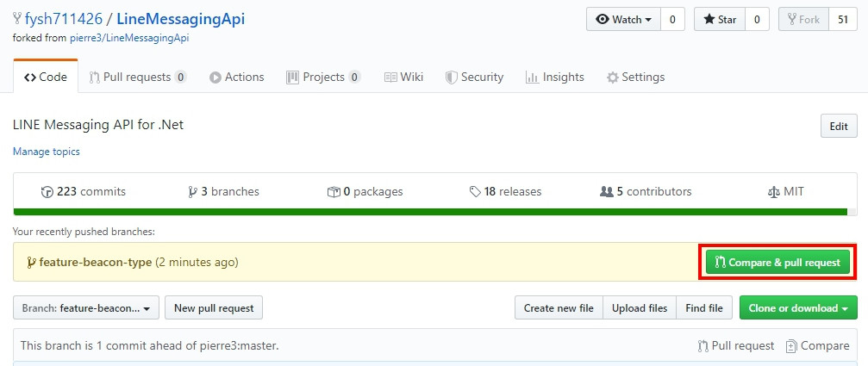Click Create new file button
Viewport: 868px width, 366px height.
pyautogui.click(x=559, y=308)
